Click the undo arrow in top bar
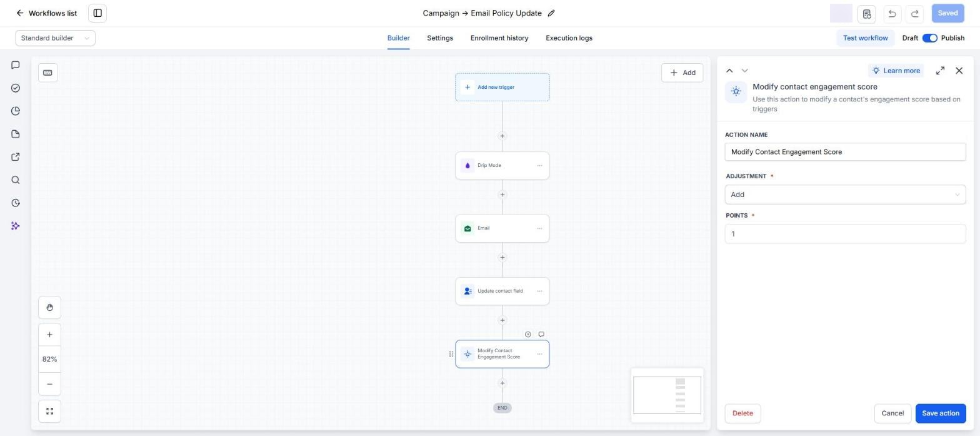 pos(892,13)
